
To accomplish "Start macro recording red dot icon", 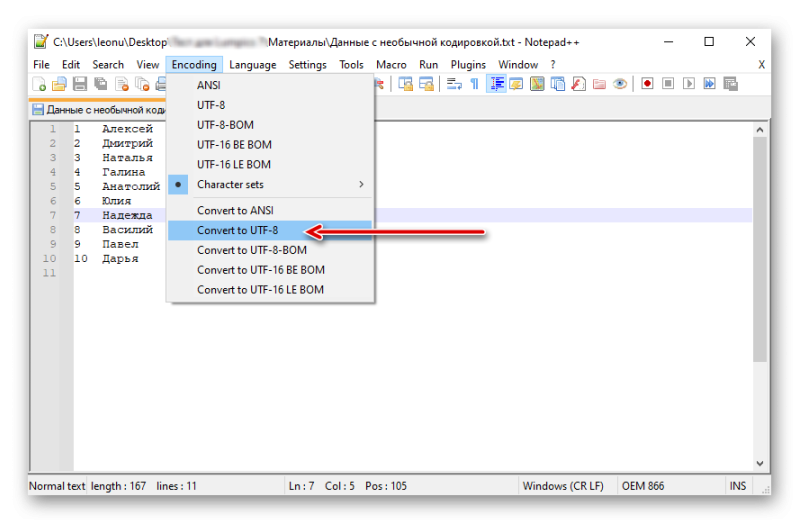I will (x=647, y=84).
